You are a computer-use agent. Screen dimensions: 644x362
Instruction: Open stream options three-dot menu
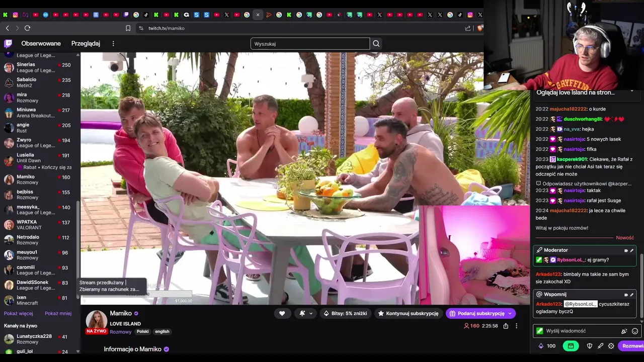516,326
